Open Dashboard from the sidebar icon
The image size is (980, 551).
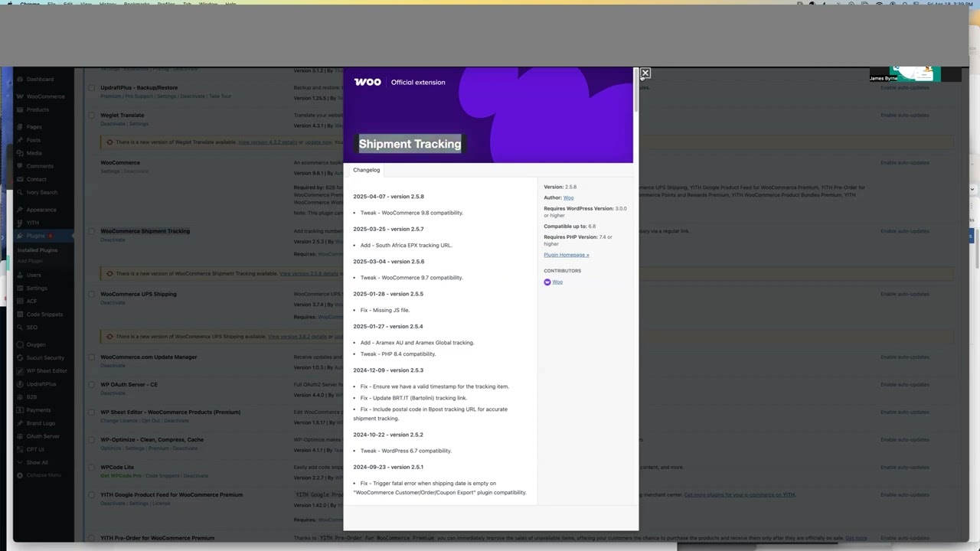point(19,80)
